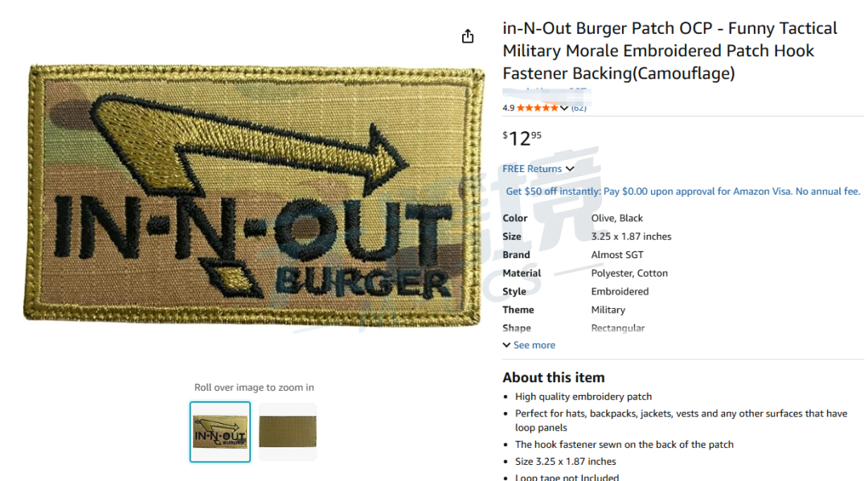The image size is (868, 481).
Task: Select the front patch thumbnail
Action: (219, 432)
